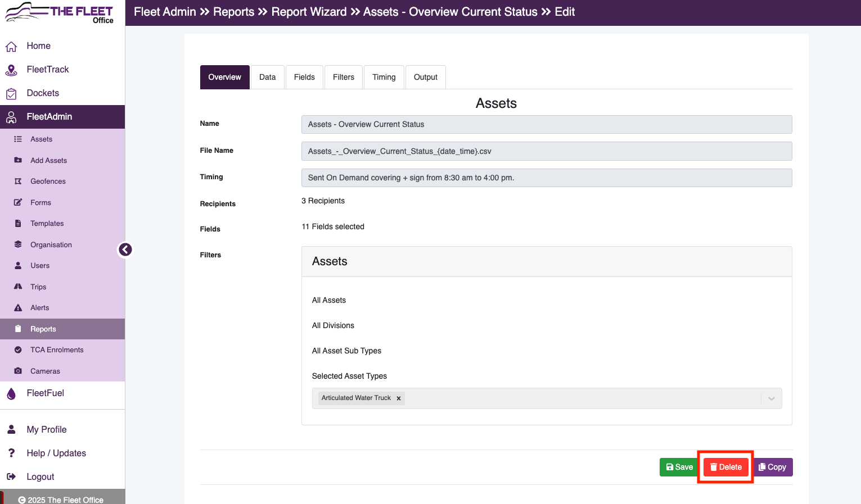Click the Geofences shape icon
The image size is (861, 504).
click(x=18, y=181)
